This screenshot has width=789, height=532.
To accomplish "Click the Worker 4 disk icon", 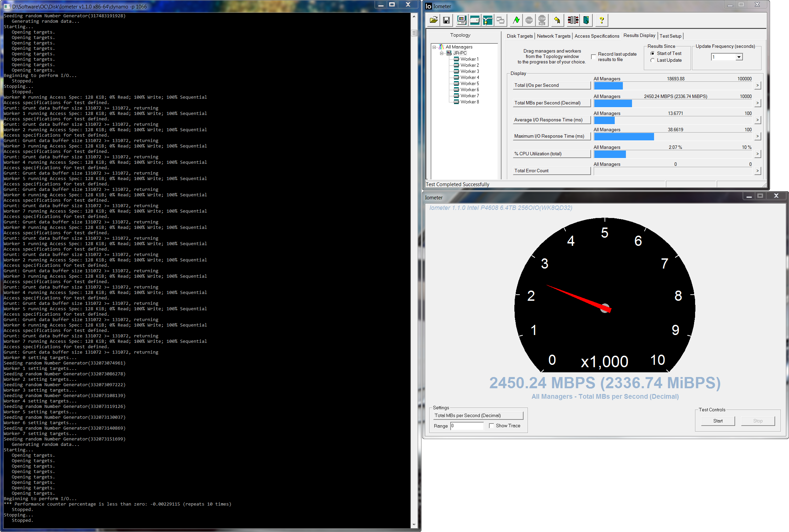I will pyautogui.click(x=457, y=77).
